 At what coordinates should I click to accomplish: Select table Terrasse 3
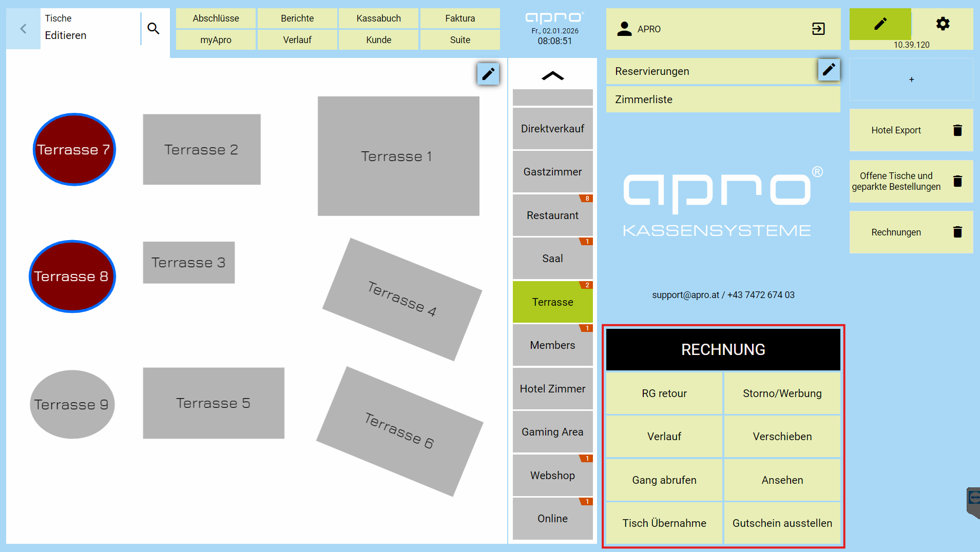189,263
